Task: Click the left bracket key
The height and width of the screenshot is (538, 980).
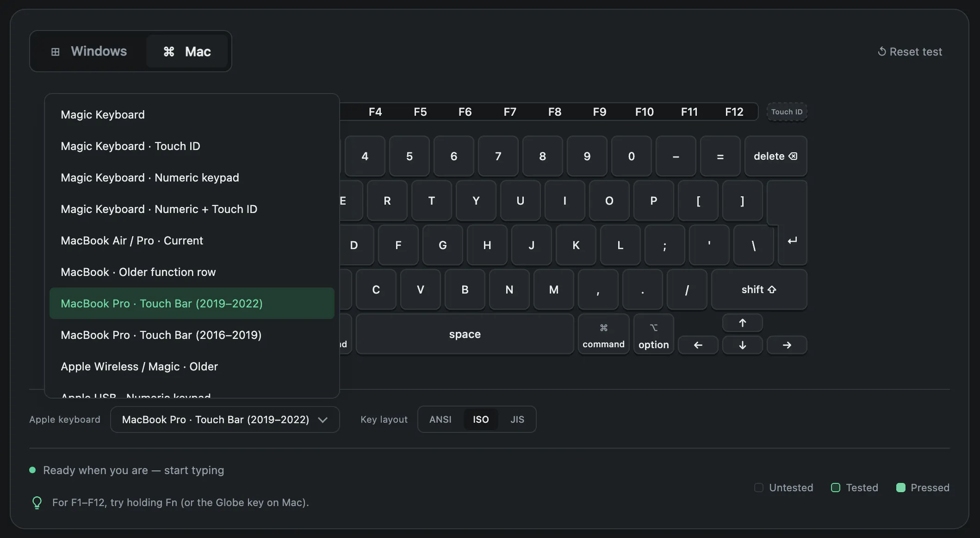Action: coord(698,200)
